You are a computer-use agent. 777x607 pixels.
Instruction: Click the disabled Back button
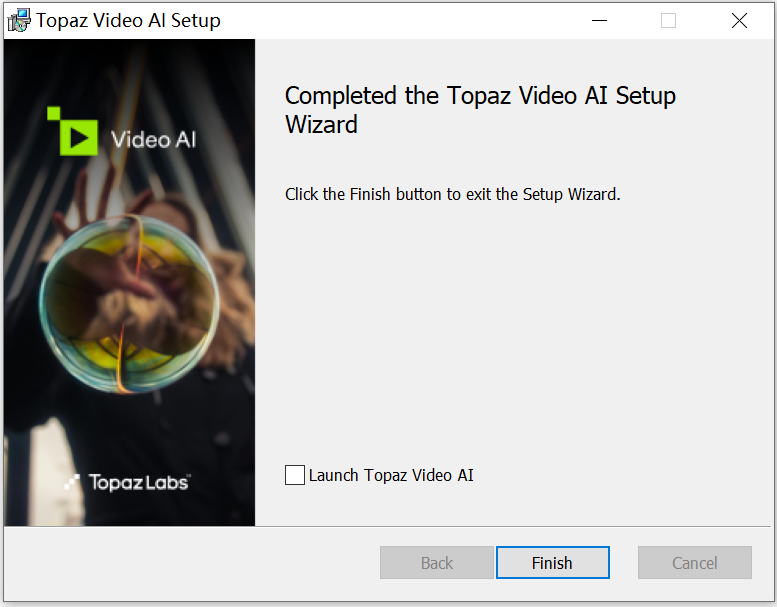(436, 563)
